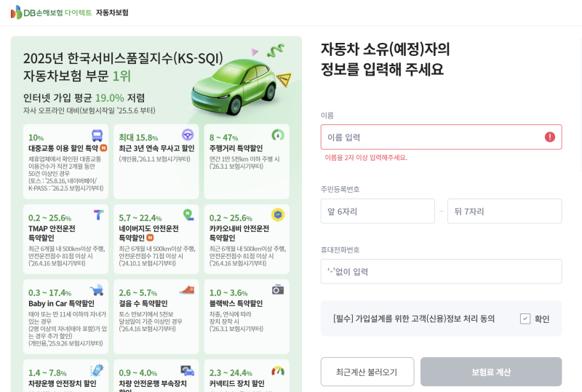Screen dimensions: 582x392
Task: Click the 차량운행 안전장치 할인 title
Action: (x=63, y=383)
